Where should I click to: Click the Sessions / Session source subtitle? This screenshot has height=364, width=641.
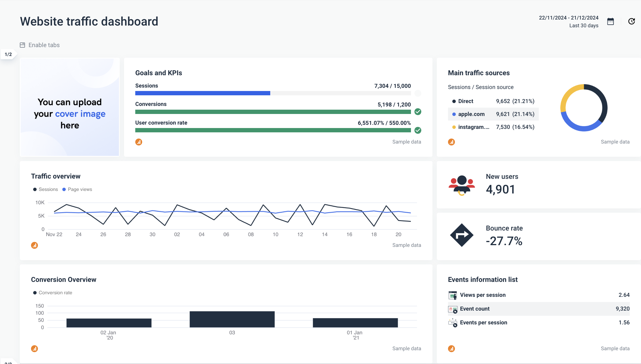(481, 87)
